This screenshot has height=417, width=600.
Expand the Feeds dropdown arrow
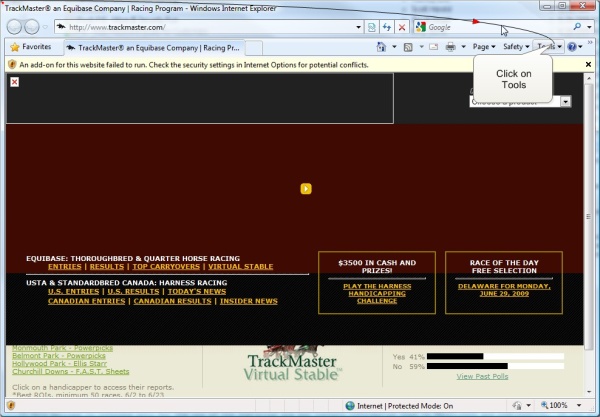(x=421, y=47)
